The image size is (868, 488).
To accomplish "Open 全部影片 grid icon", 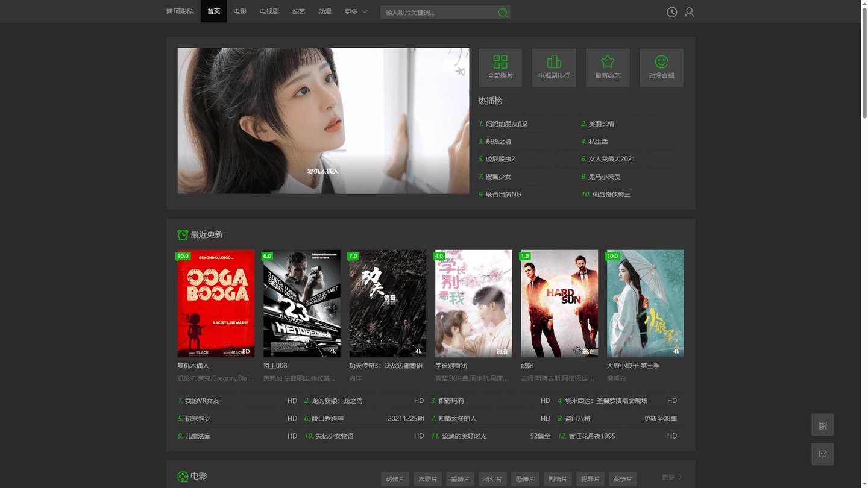I will [x=500, y=61].
